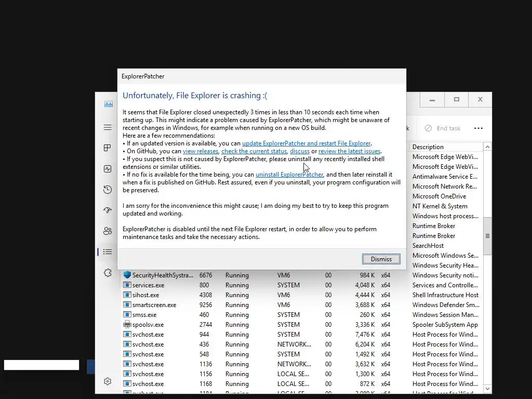
Task: Click PID 6676 cell
Action: point(206,275)
